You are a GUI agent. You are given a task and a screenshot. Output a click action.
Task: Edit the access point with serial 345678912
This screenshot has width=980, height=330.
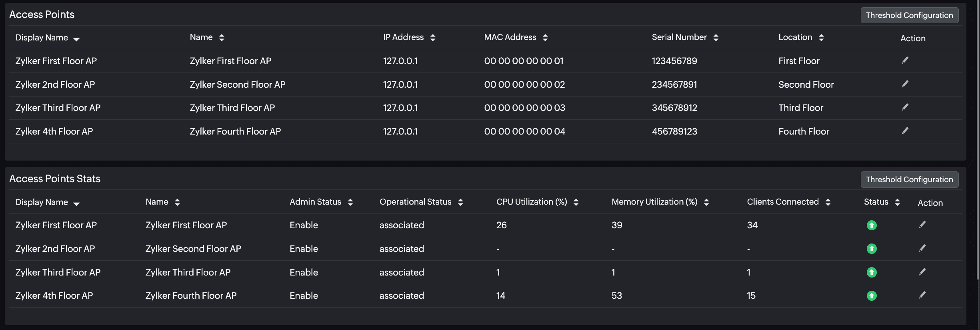[x=905, y=107]
